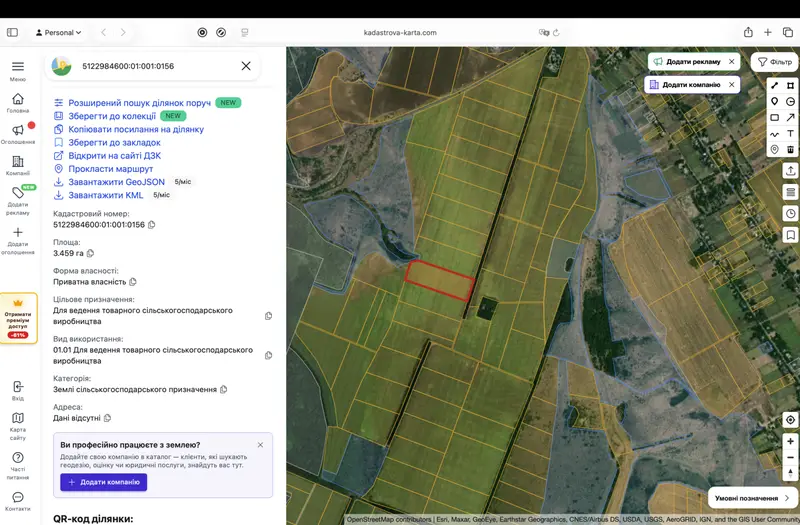Copy the Вид використання text

(x=268, y=355)
